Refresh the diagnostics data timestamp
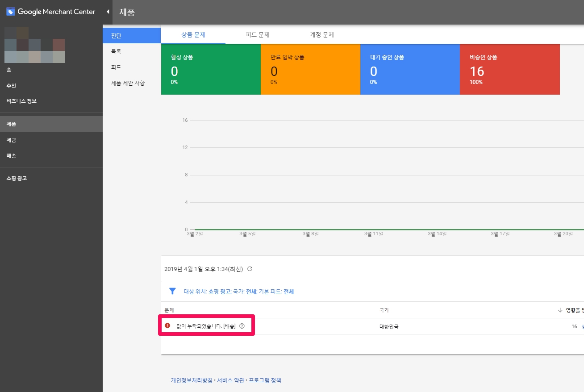This screenshot has width=584, height=392. pyautogui.click(x=250, y=269)
